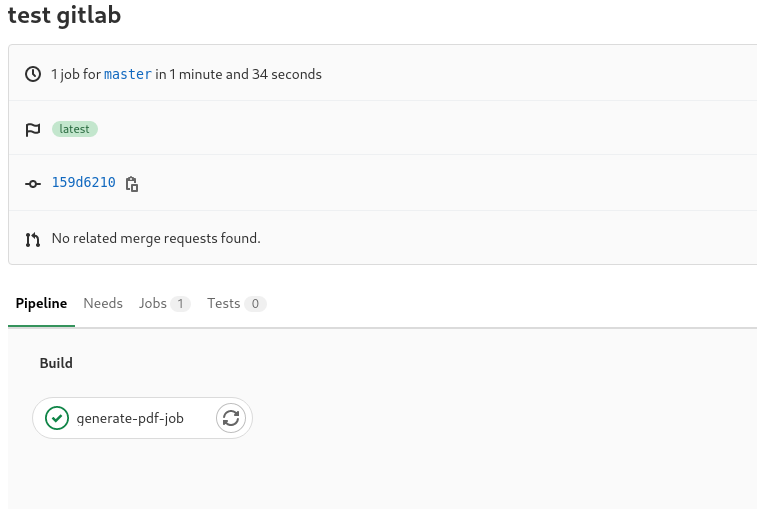Viewport: 757px width, 509px height.
Task: Open the generate-pdf-job job
Action: tap(130, 418)
